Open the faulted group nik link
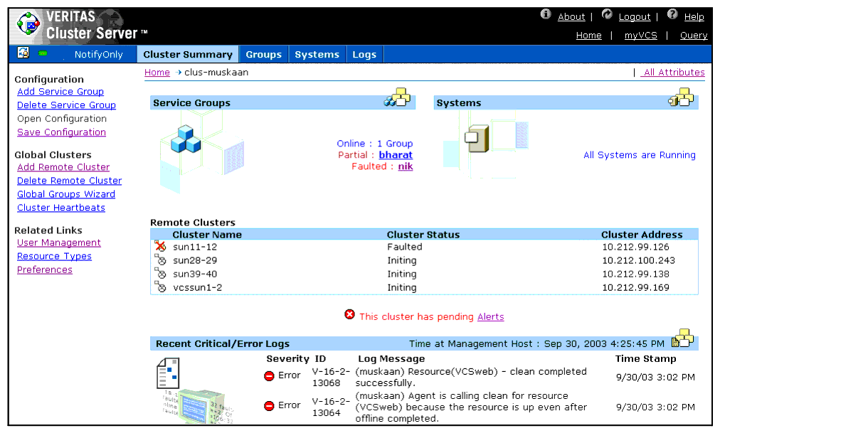Viewport: 868px width, 448px height. (405, 166)
